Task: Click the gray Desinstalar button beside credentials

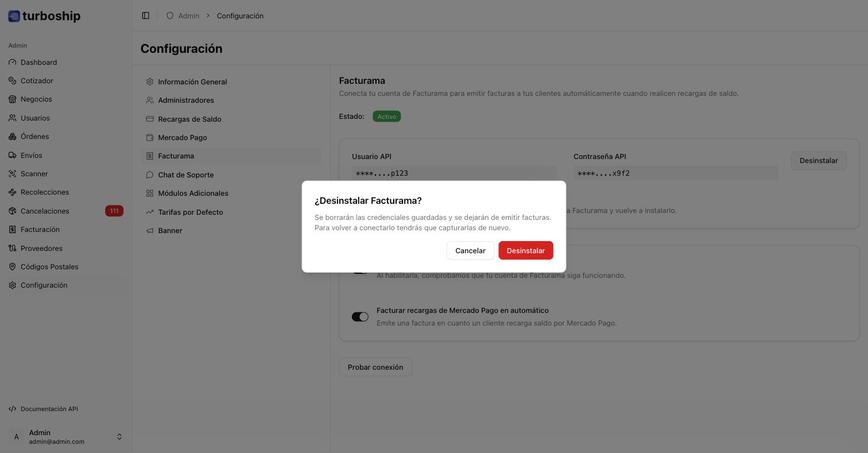Action: click(819, 161)
